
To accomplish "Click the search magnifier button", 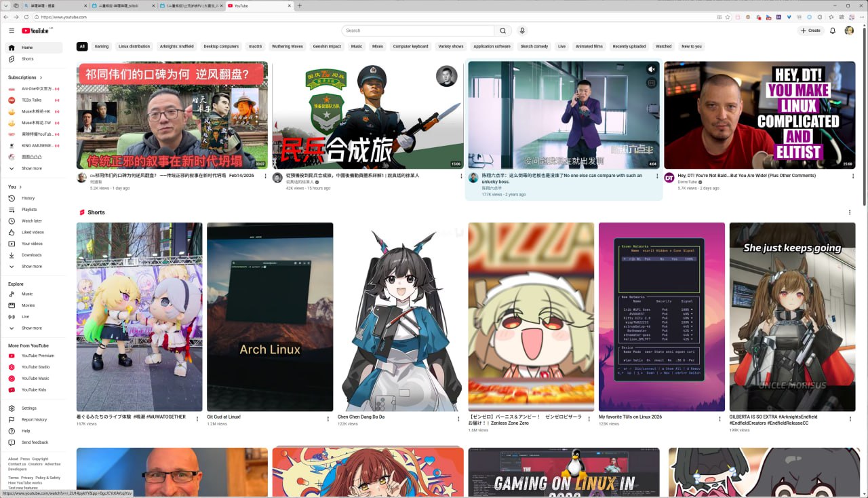I will pos(502,31).
